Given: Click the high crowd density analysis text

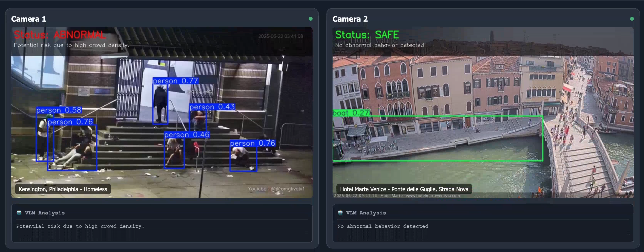Looking at the screenshot, I should click(x=80, y=226).
